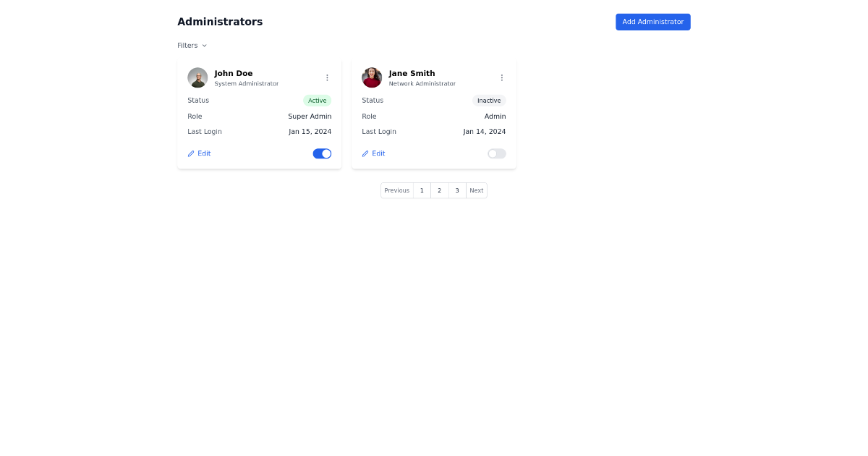This screenshot has height=456, width=868.
Task: Click the Next pagination control
Action: tap(476, 190)
